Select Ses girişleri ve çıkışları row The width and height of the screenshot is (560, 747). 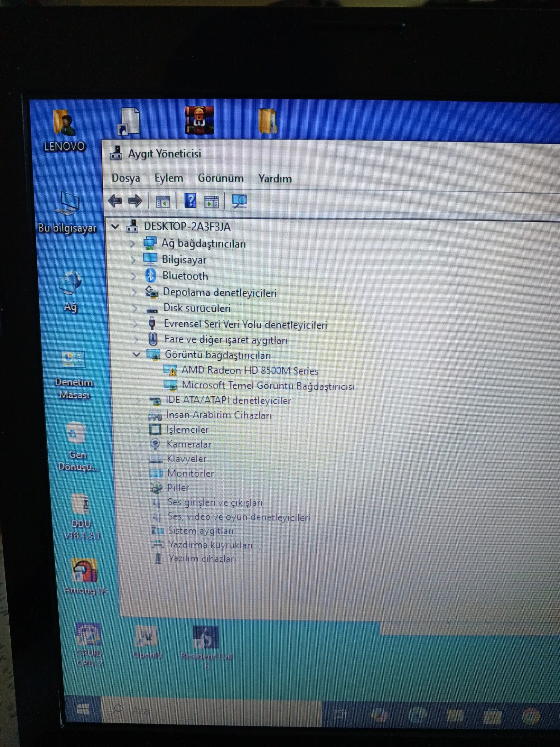pos(215,502)
